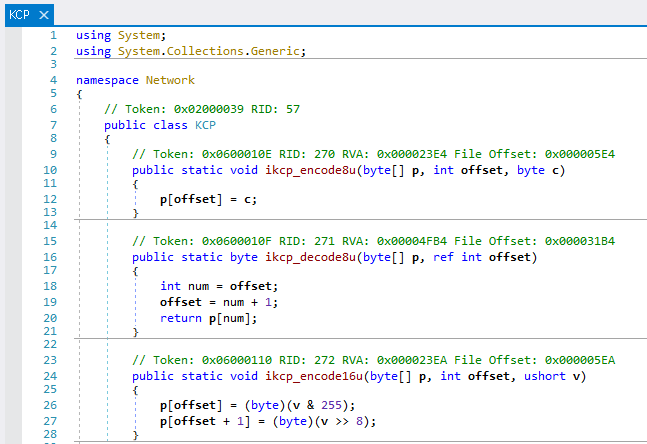Image resolution: width=647 pixels, height=444 pixels.
Task: Click the 'public class' keywords on line 7
Action: pyautogui.click(x=146, y=125)
